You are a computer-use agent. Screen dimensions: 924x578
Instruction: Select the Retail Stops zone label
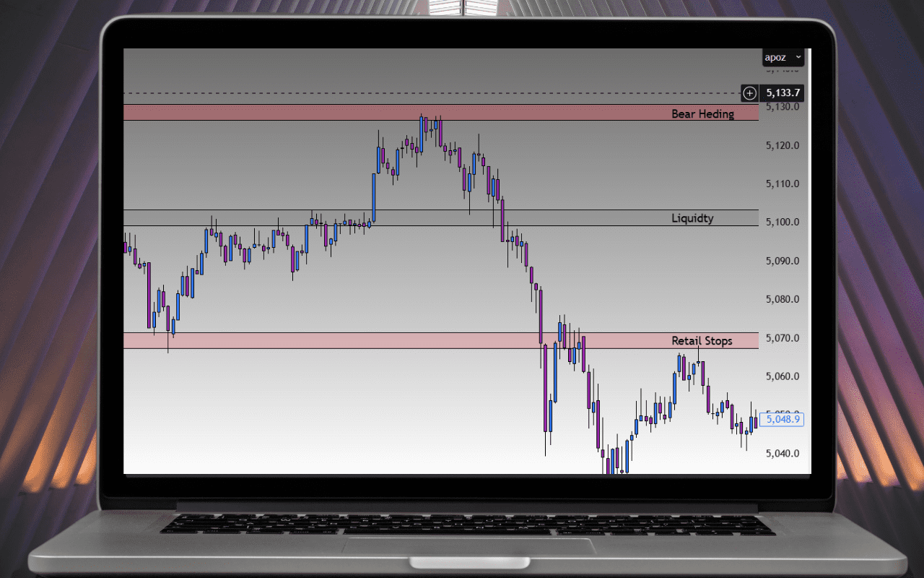(702, 341)
